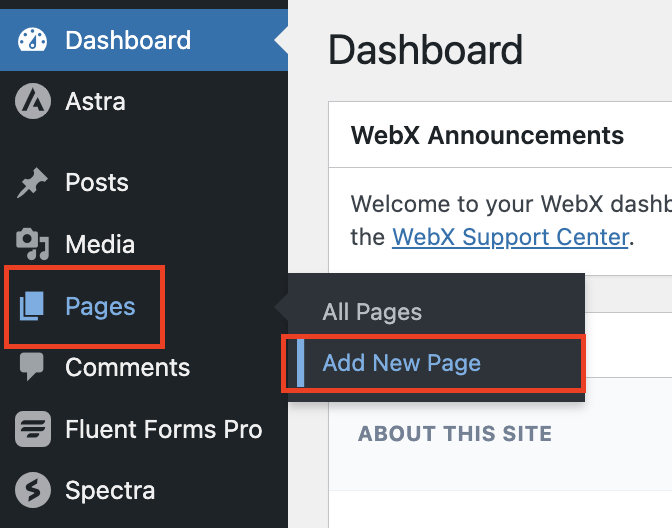Image resolution: width=672 pixels, height=528 pixels.
Task: Go to the Posts section
Action: click(97, 182)
